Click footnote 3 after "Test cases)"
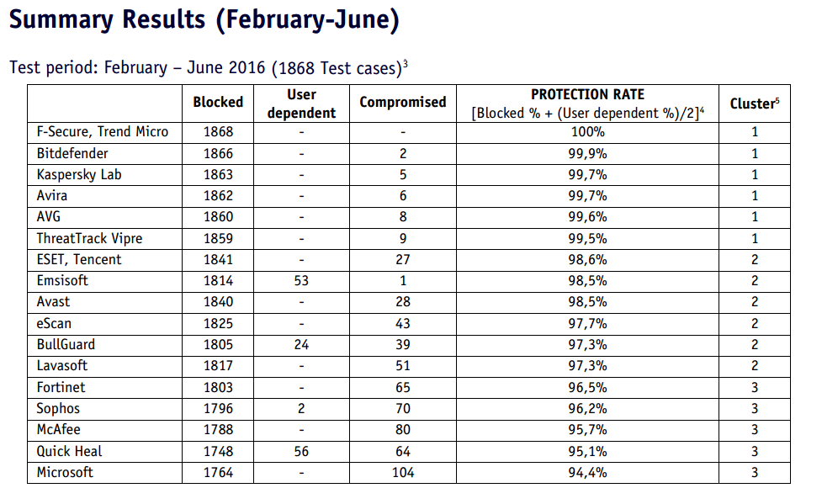 click(406, 62)
